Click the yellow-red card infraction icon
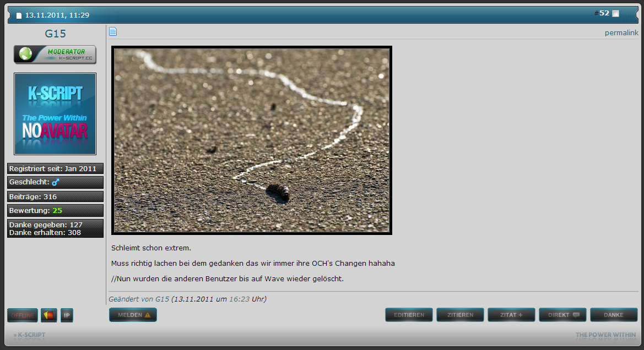This screenshot has width=644, height=350. (48, 315)
